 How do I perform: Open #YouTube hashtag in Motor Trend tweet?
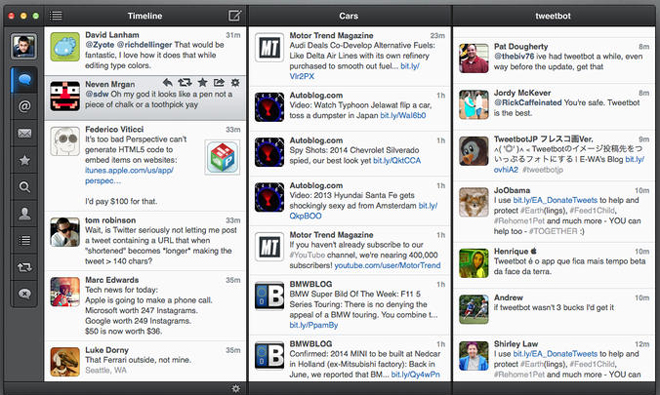click(x=307, y=255)
